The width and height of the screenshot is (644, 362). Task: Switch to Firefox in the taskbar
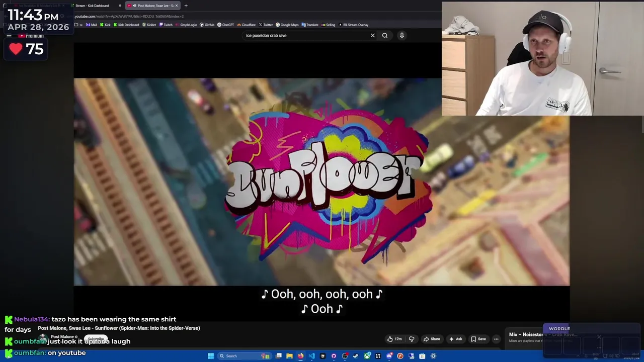point(300,356)
